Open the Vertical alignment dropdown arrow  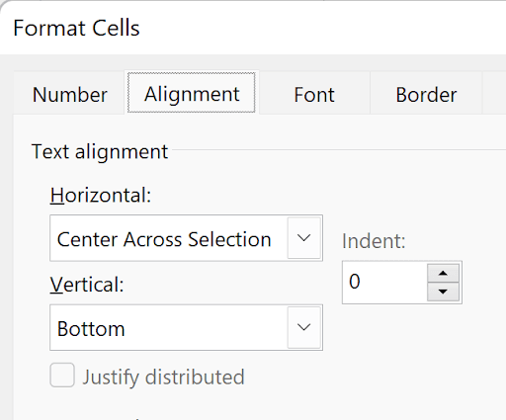coord(303,327)
